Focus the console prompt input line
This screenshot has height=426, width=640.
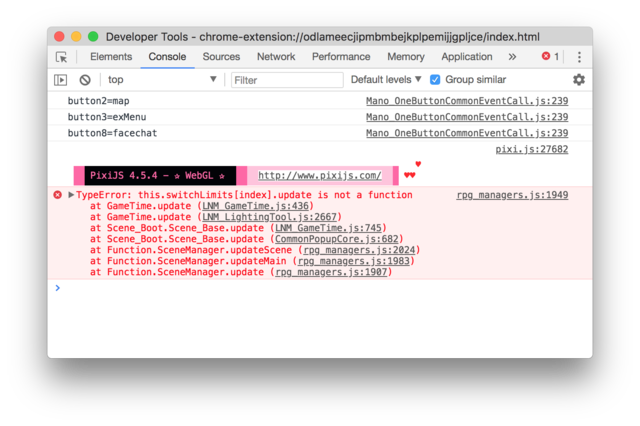coord(322,288)
